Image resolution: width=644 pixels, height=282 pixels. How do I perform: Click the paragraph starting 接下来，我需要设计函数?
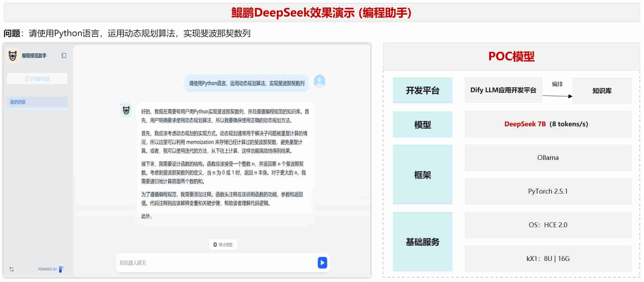coord(223,173)
